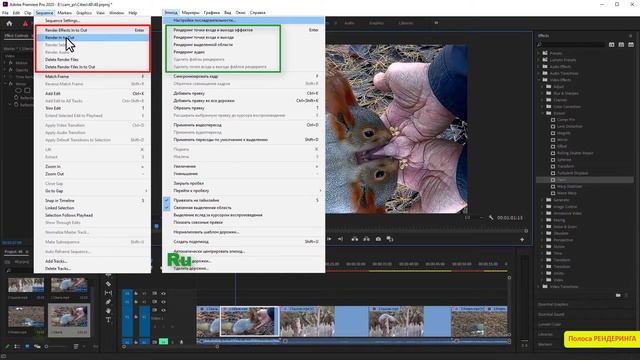Image resolution: width=640 pixels, height=360 pixels.
Task: Toggle Sync Lock on top video track
Action: pos(155,293)
